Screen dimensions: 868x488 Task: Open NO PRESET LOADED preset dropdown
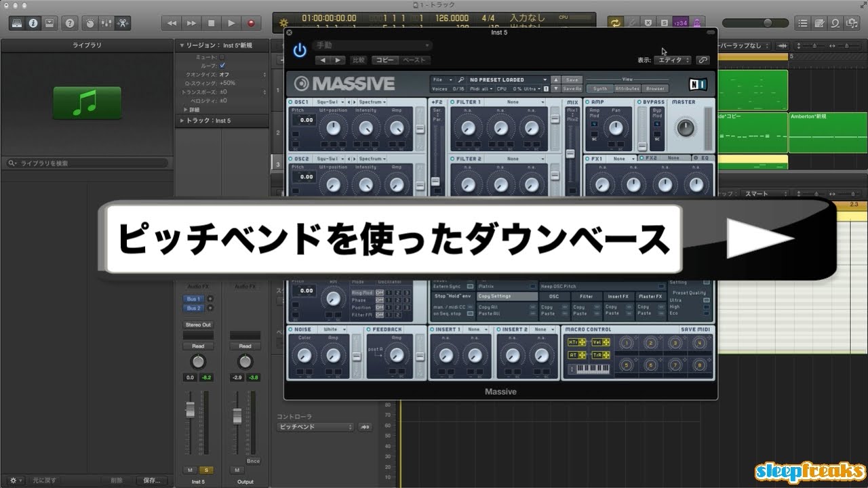tap(507, 79)
